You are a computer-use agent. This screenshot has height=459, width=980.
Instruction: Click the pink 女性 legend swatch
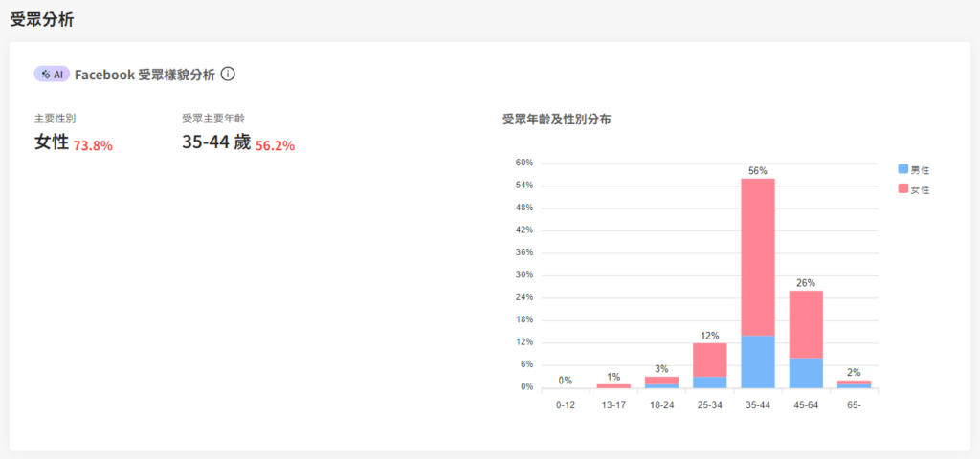[902, 189]
